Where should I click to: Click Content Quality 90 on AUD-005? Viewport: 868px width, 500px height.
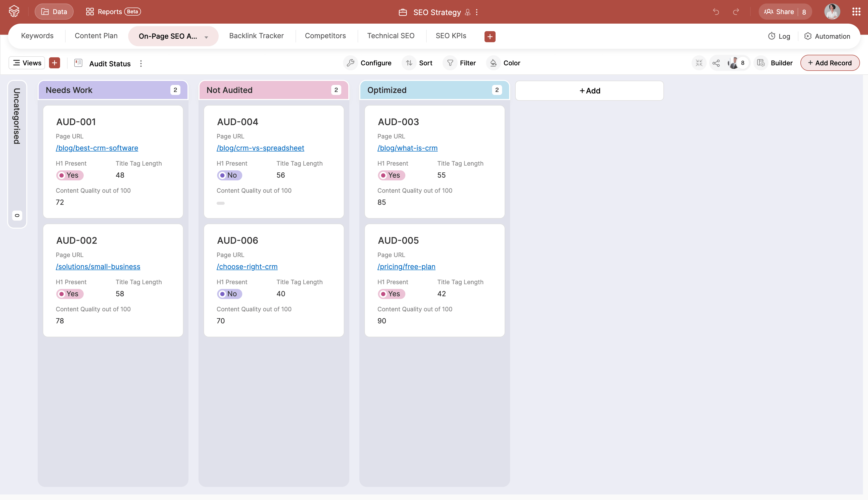point(381,321)
